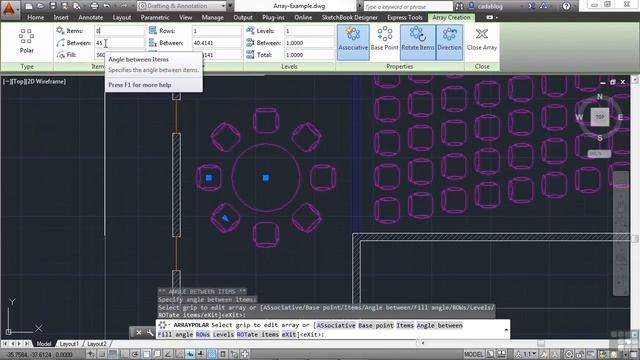This screenshot has width=640, height=360.
Task: Open the Parametric ribbon tab
Action: pyautogui.click(x=155, y=18)
